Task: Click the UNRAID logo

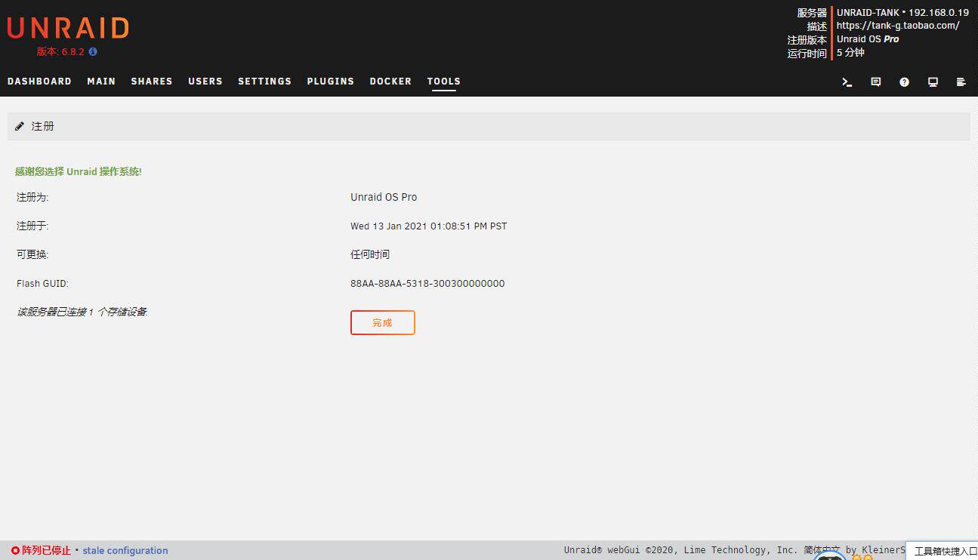Action: [x=68, y=29]
